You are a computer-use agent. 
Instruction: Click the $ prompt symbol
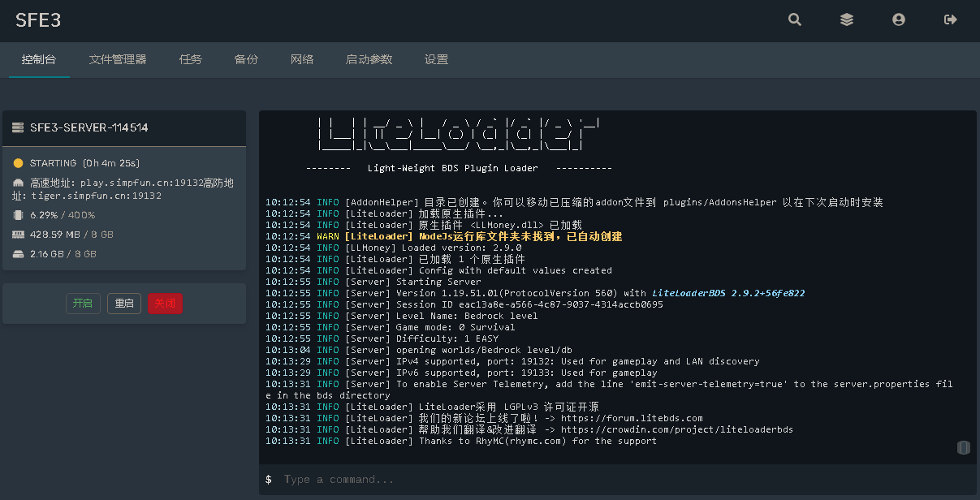[x=269, y=480]
